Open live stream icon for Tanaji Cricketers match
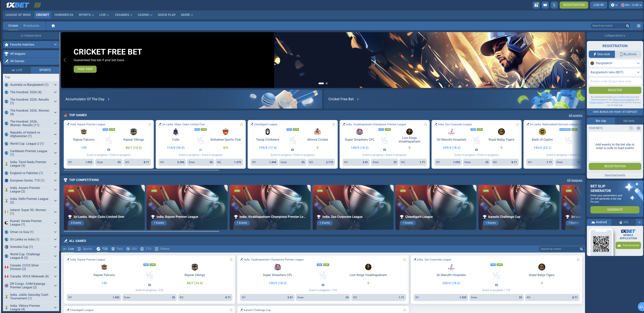The width and height of the screenshot is (644, 313). pyautogui.click(x=292, y=150)
